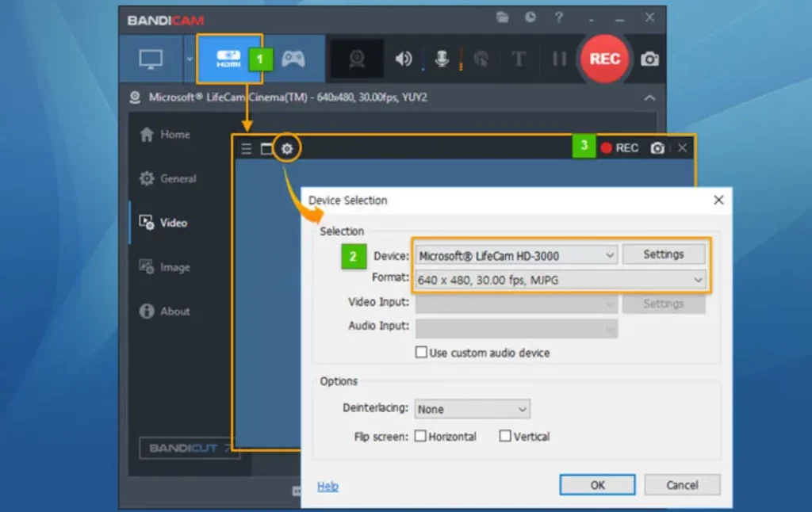Select the HDMI device recording mode
The width and height of the screenshot is (812, 512).
[x=228, y=59]
